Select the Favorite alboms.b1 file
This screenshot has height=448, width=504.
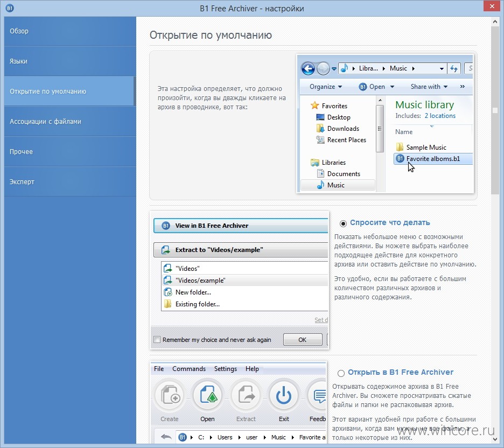click(x=433, y=159)
